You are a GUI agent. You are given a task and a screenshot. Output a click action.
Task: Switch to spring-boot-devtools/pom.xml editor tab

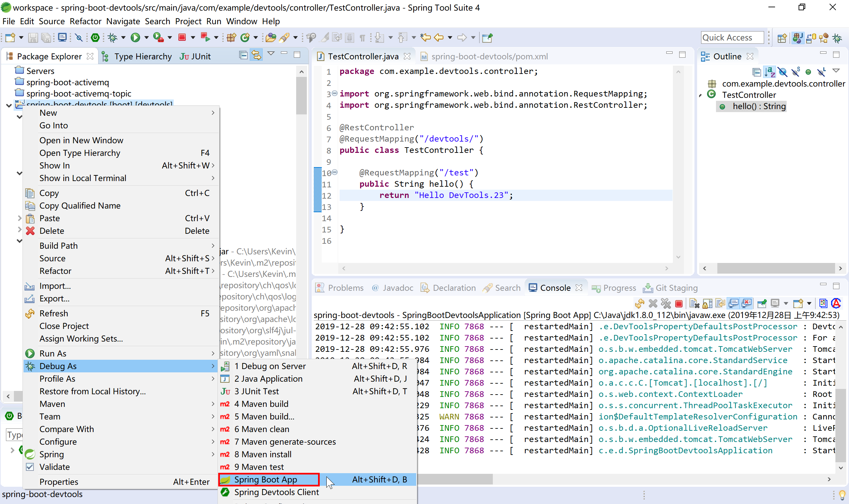(489, 56)
